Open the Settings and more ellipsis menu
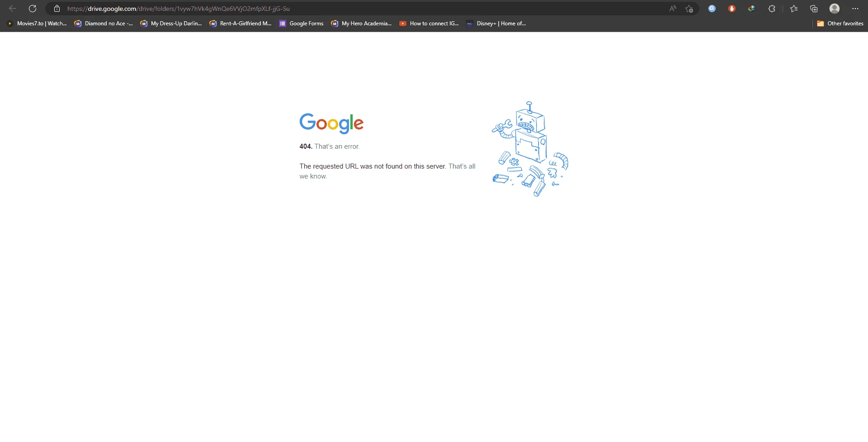This screenshot has height=442, width=868. (855, 9)
